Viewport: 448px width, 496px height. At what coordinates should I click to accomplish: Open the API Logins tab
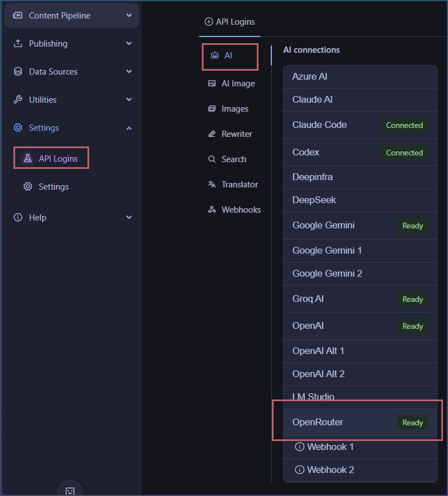[230, 22]
